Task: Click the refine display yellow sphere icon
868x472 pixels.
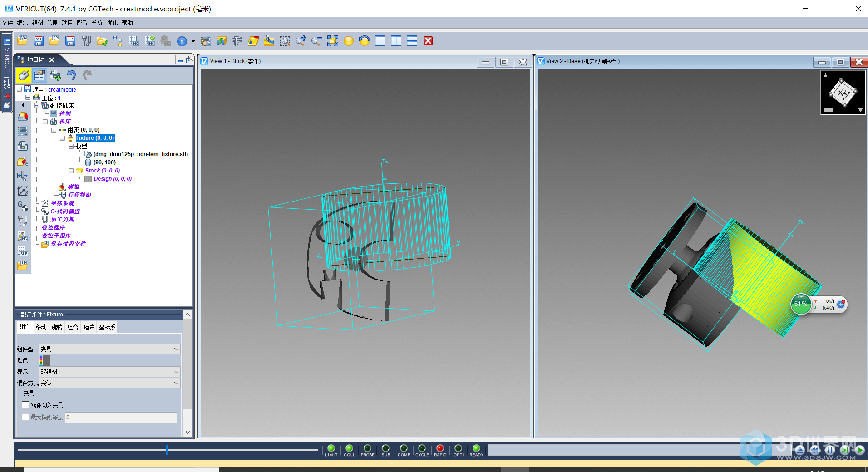Action: click(349, 41)
